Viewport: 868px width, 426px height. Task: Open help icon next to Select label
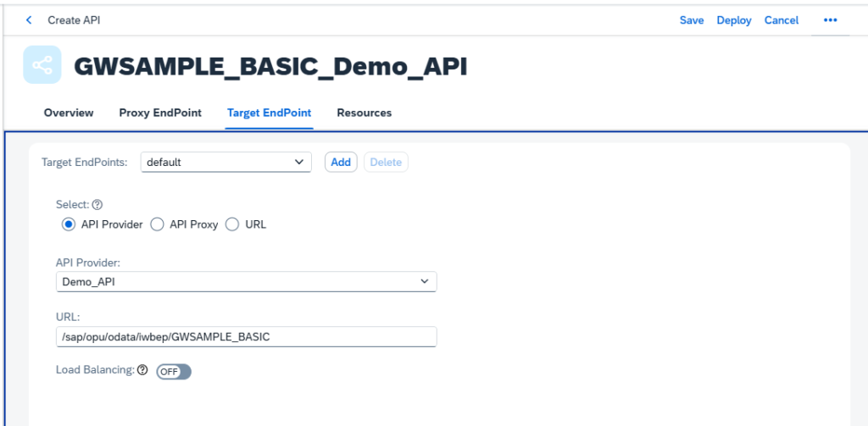click(x=97, y=205)
